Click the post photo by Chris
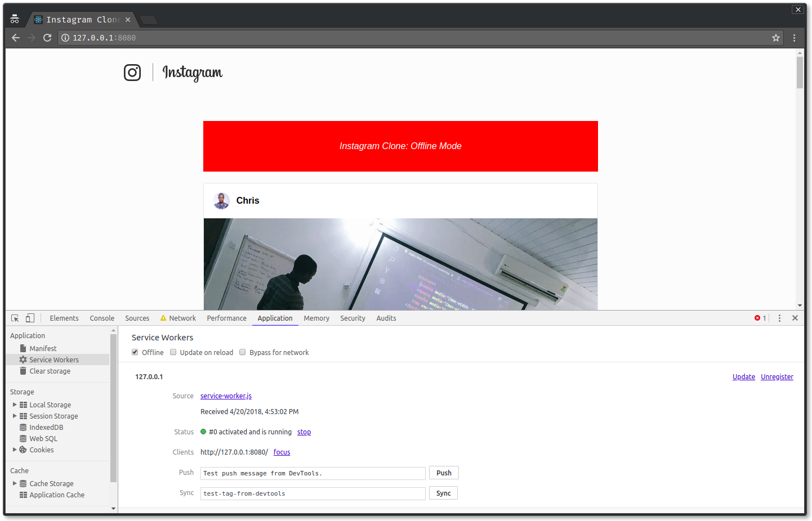The height and width of the screenshot is (521, 812). click(x=400, y=264)
